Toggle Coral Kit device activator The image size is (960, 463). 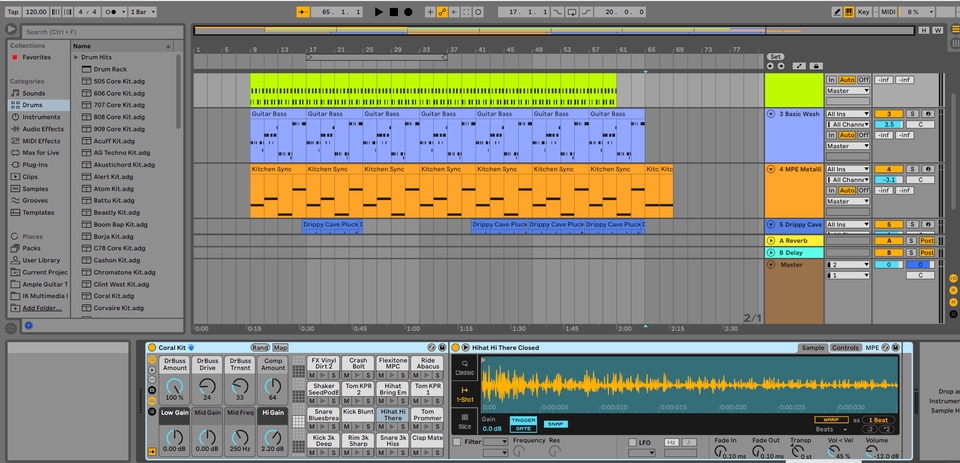(152, 347)
